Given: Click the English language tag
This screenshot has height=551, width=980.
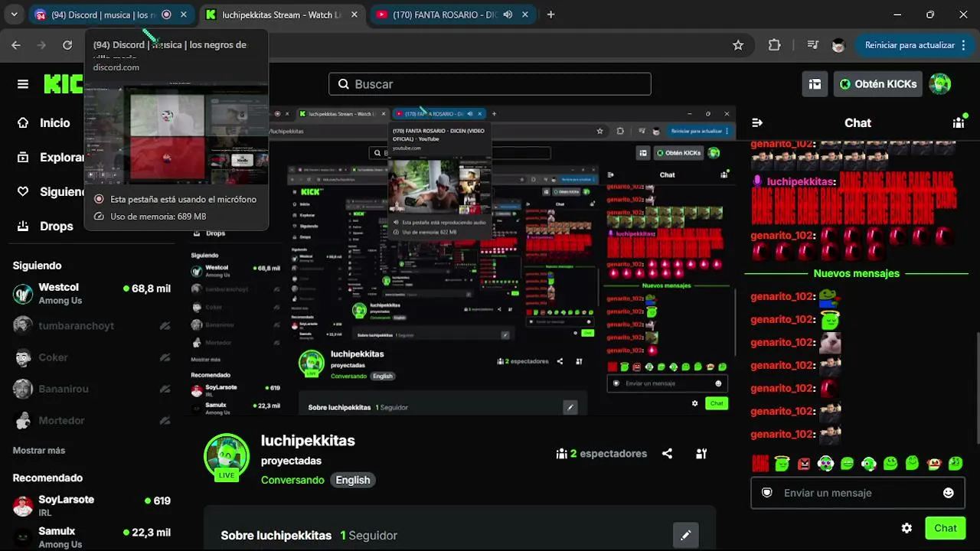Looking at the screenshot, I should (x=353, y=480).
